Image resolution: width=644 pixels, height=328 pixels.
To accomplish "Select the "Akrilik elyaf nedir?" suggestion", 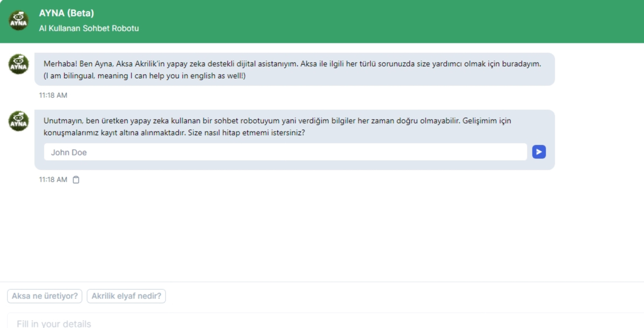I will click(x=126, y=296).
